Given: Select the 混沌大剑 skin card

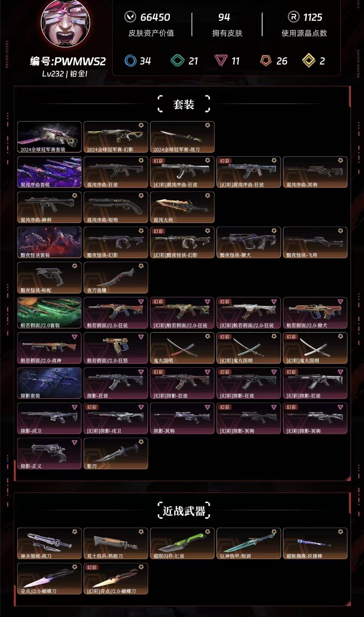Looking at the screenshot, I should 182,207.
